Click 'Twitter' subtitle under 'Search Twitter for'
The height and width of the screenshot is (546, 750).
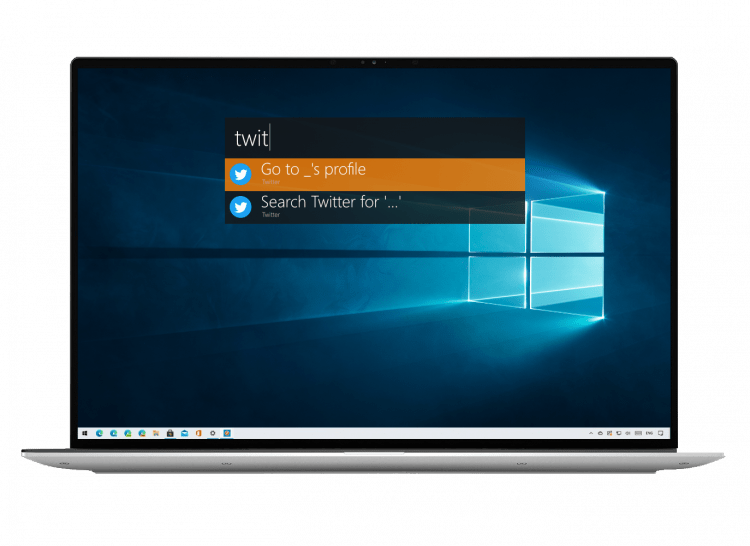pyautogui.click(x=271, y=215)
